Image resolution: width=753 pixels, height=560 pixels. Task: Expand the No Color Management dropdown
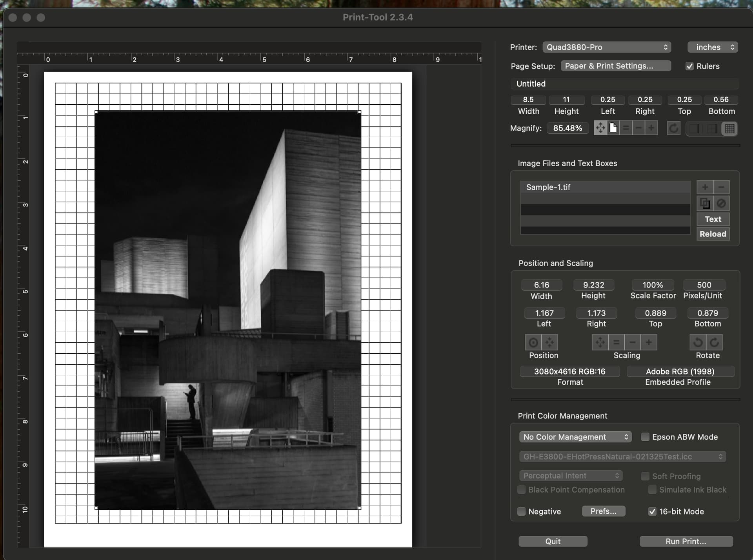(575, 437)
